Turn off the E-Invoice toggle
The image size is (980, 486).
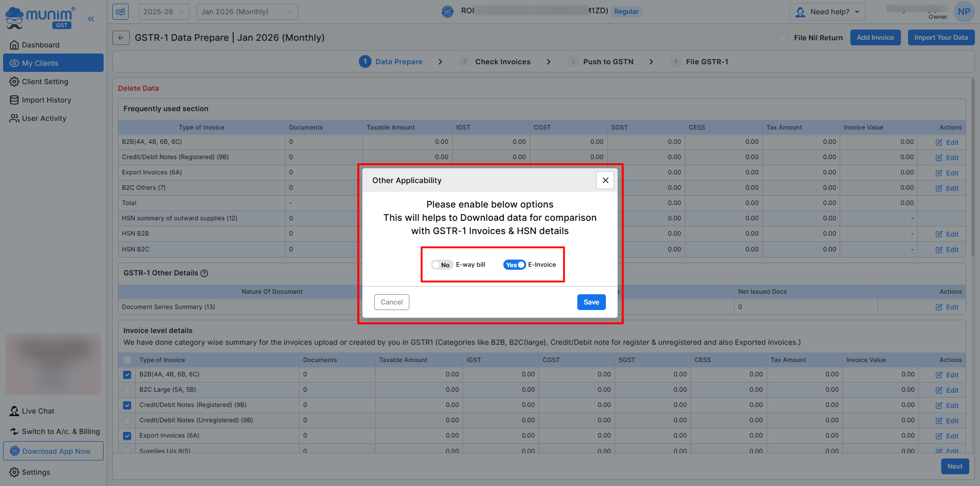tap(514, 265)
